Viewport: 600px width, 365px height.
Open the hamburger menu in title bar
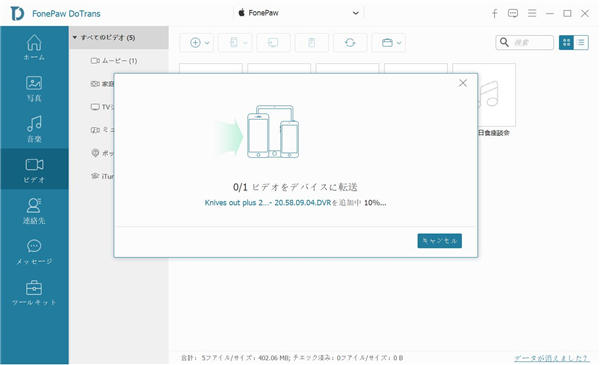[532, 13]
